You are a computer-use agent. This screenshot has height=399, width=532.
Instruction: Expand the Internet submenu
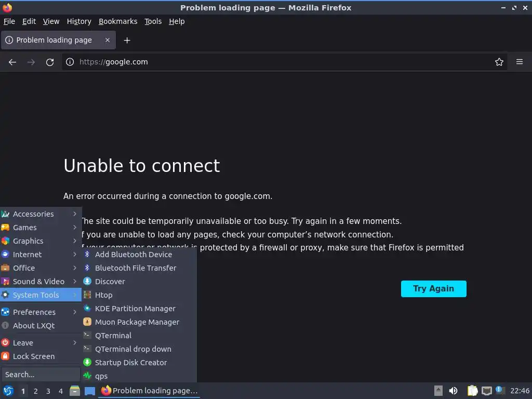point(41,255)
